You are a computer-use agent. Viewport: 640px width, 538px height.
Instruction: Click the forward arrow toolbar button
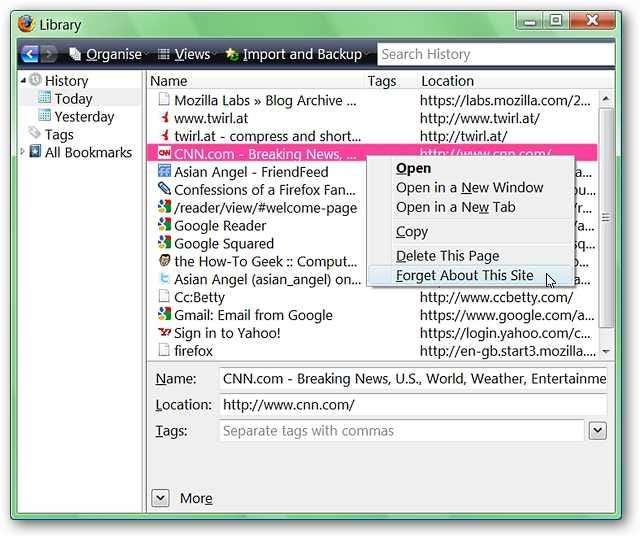point(48,54)
